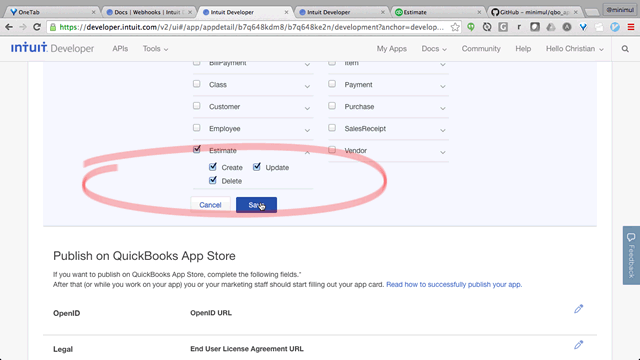Click the green padlock security icon
The height and width of the screenshot is (360, 640).
[53, 27]
